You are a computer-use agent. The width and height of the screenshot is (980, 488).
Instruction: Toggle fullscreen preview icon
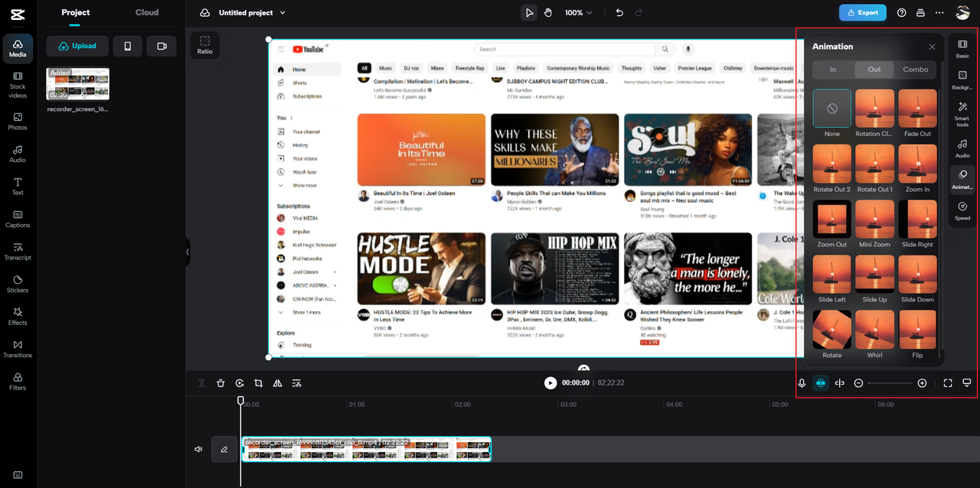948,383
